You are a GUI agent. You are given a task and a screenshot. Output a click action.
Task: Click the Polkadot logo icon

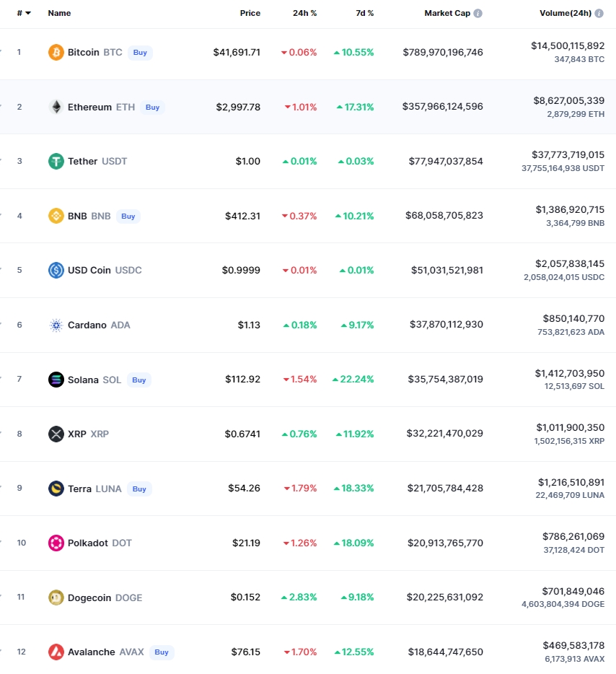pyautogui.click(x=56, y=543)
